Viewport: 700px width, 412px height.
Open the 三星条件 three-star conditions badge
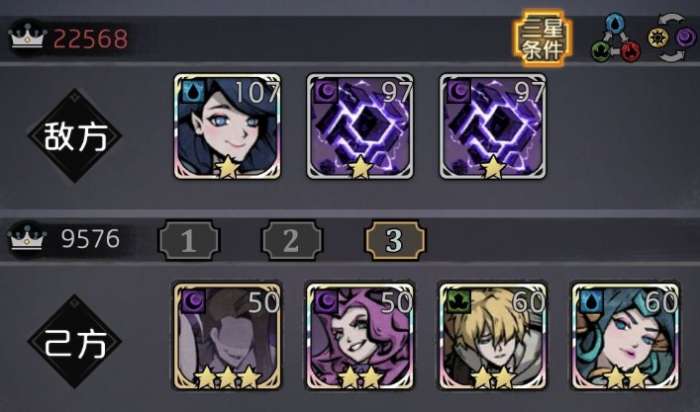click(x=542, y=38)
